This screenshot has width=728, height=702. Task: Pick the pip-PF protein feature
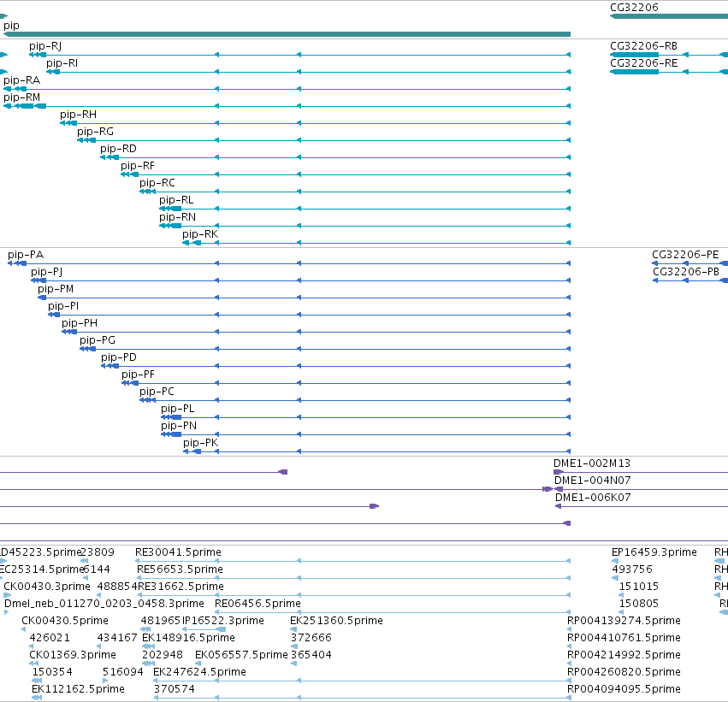138,375
